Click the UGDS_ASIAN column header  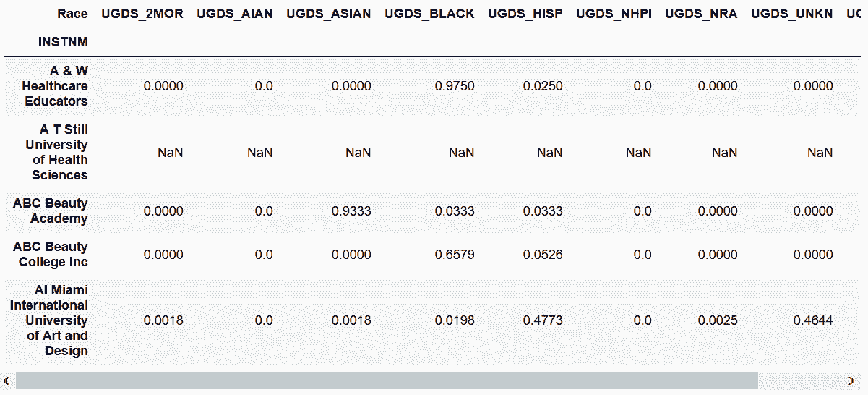329,14
